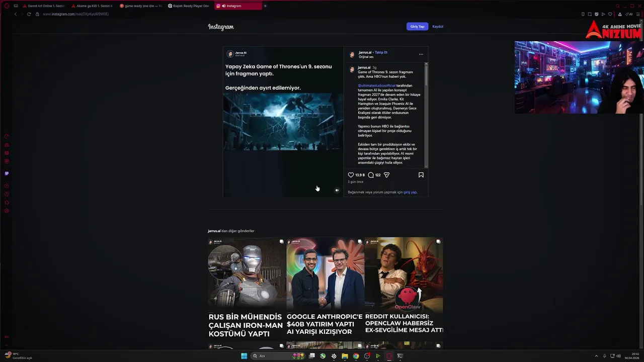Open Twitch from the browser sidebar
This screenshot has height=362, width=644.
point(7,173)
